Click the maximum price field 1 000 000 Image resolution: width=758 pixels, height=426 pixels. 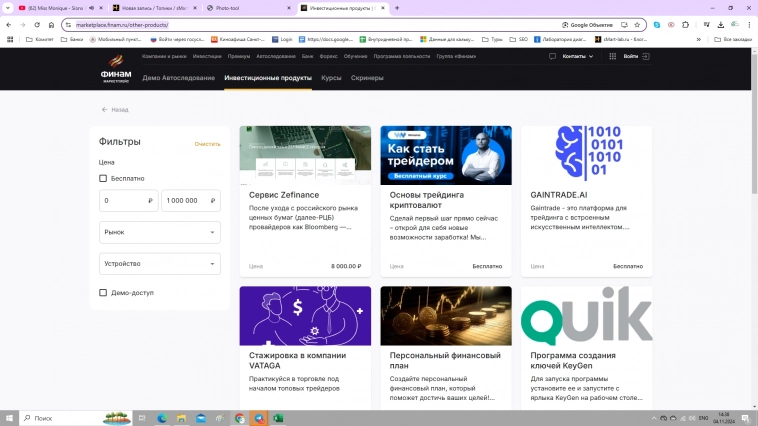click(x=190, y=200)
